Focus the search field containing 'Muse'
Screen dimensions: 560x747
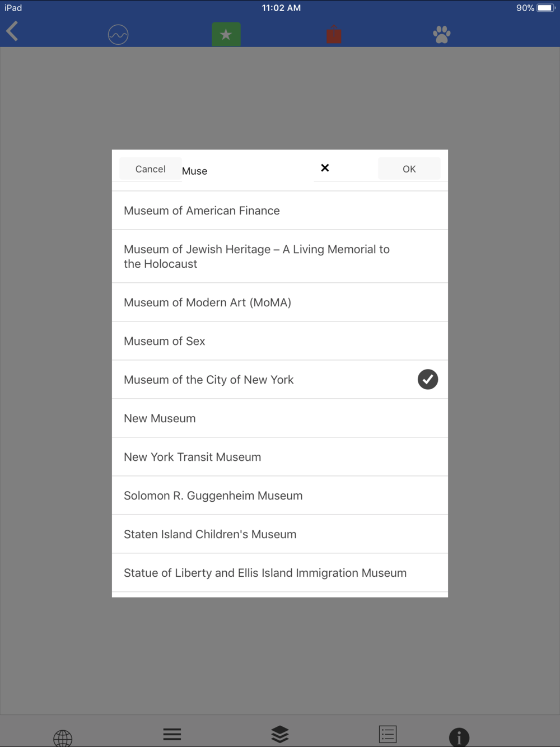[248, 171]
